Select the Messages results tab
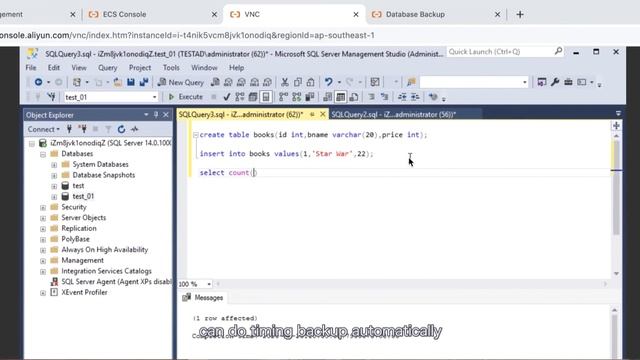This screenshot has width=640, height=360. click(x=203, y=298)
